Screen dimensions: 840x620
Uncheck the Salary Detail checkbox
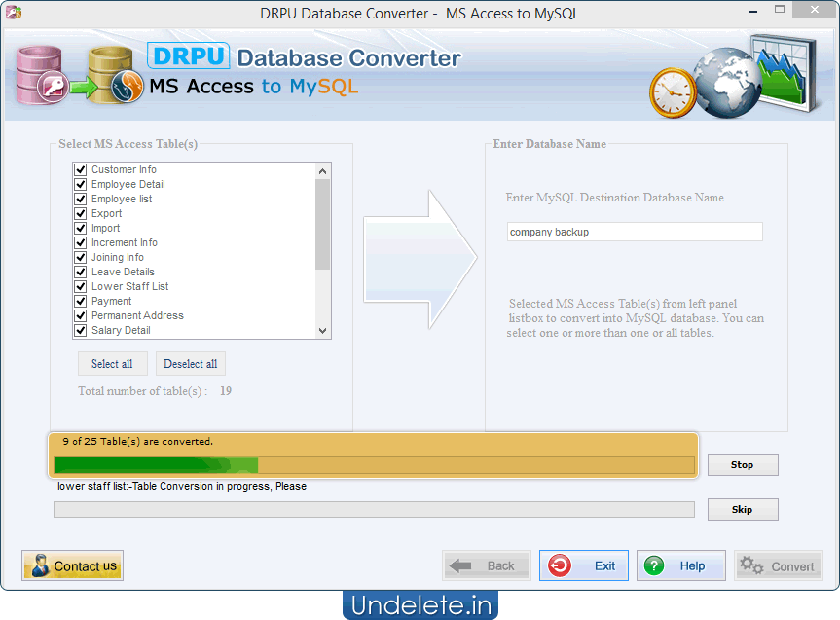81,330
